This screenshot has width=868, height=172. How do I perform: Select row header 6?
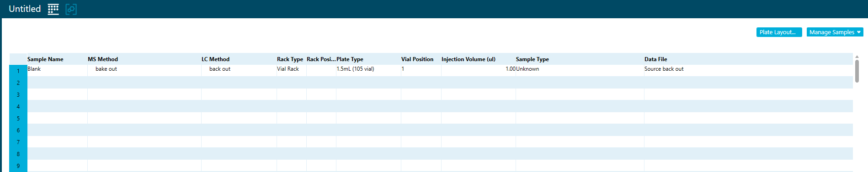[x=18, y=130]
